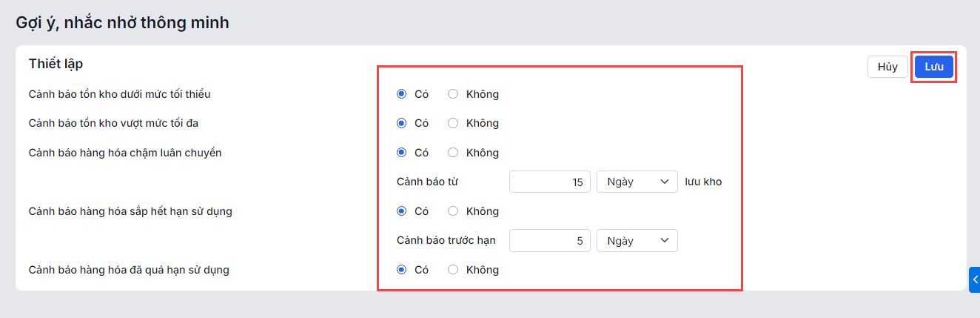This screenshot has height=318, width=980.
Task: Select Có for slow-moving goods warning
Action: coord(402,153)
